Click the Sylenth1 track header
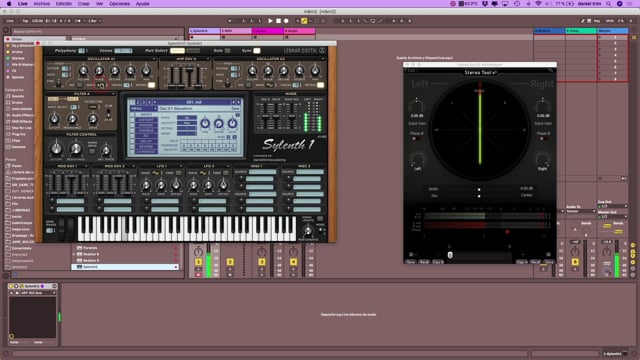This screenshot has height=360, width=640. click(204, 31)
